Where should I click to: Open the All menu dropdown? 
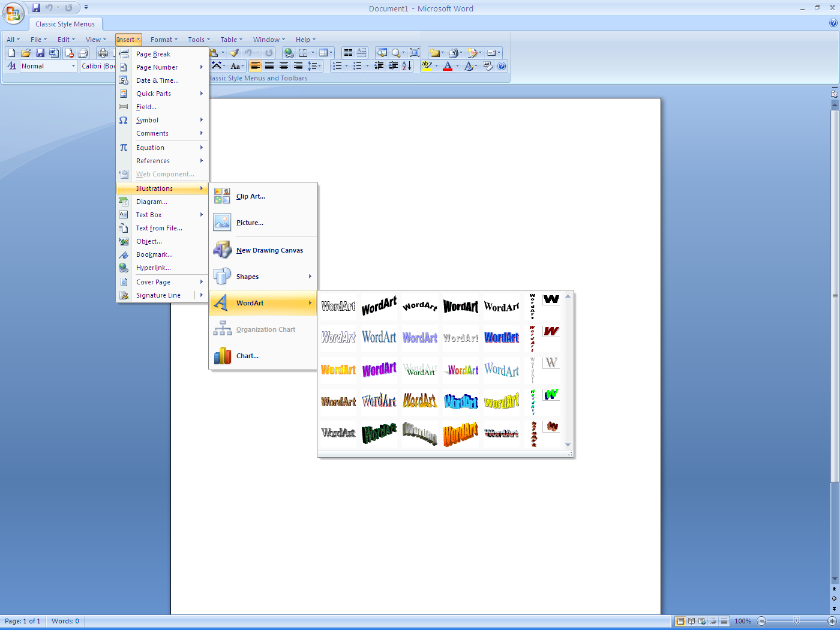coord(13,40)
